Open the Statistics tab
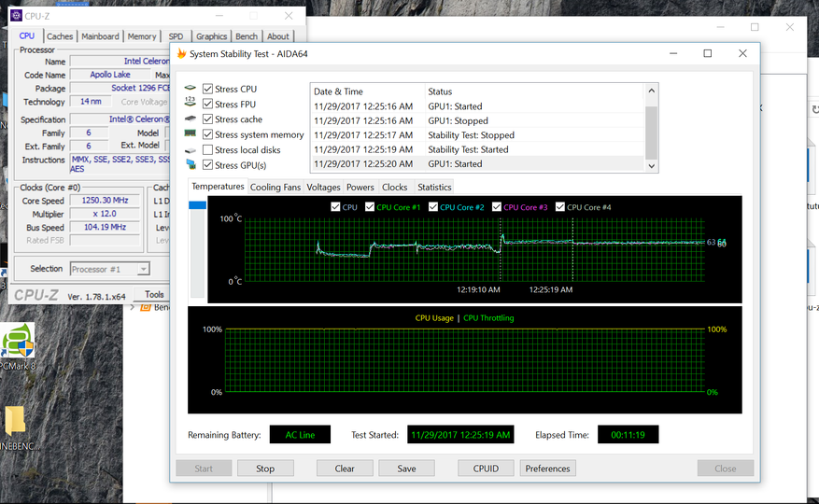 pyautogui.click(x=434, y=187)
